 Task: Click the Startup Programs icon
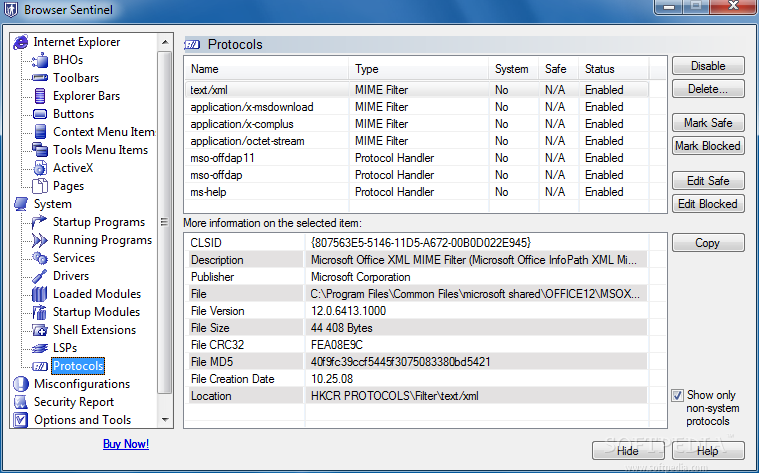tap(39, 222)
